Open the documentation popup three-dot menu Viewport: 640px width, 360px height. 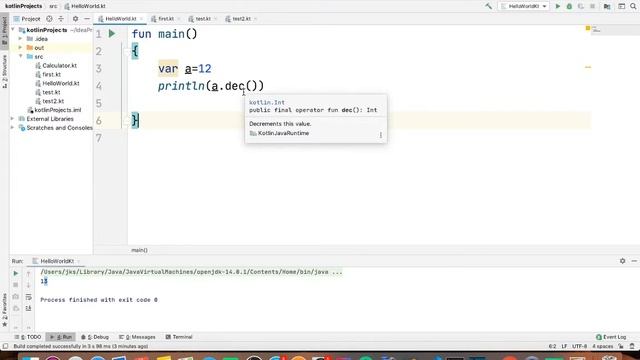(381, 135)
